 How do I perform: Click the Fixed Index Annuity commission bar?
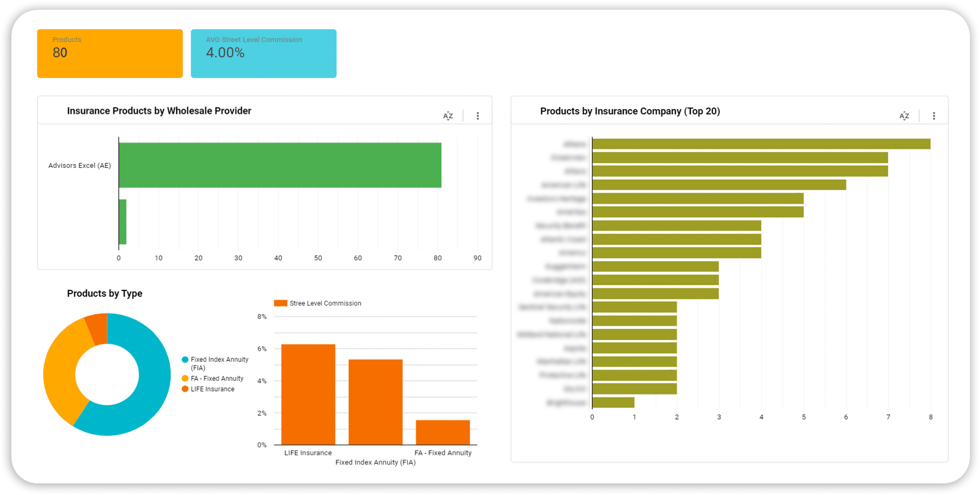[x=375, y=402]
